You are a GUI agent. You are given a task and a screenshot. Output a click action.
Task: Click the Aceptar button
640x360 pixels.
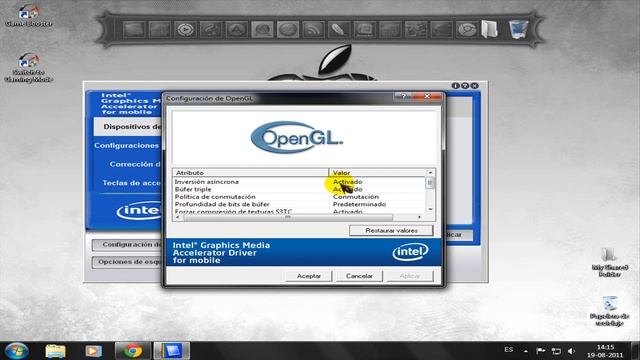309,276
